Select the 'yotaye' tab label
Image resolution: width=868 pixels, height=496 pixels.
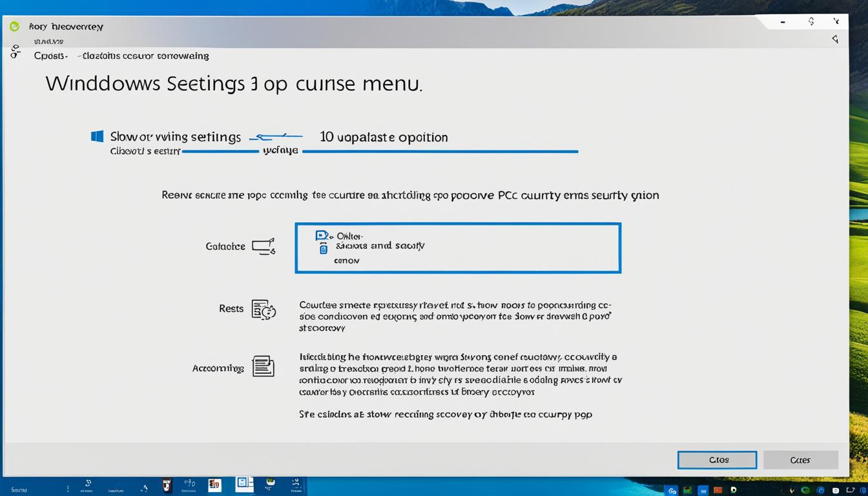click(x=281, y=150)
